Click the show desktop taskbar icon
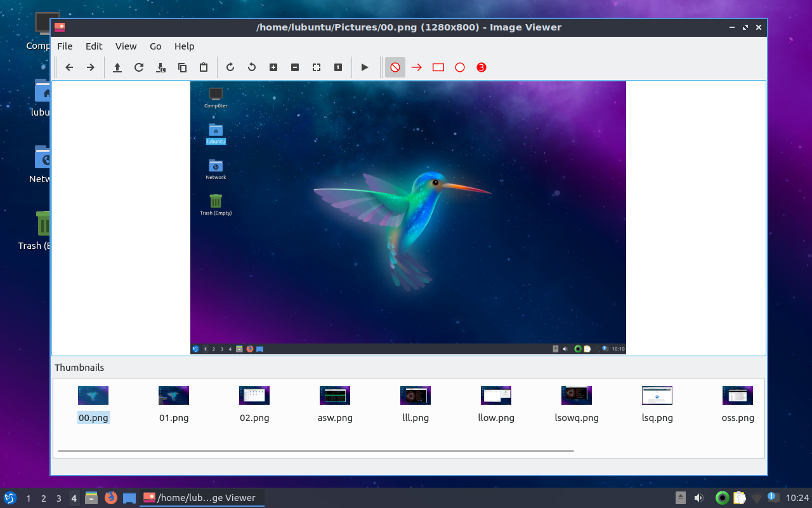This screenshot has width=812, height=508. pyautogui.click(x=129, y=498)
